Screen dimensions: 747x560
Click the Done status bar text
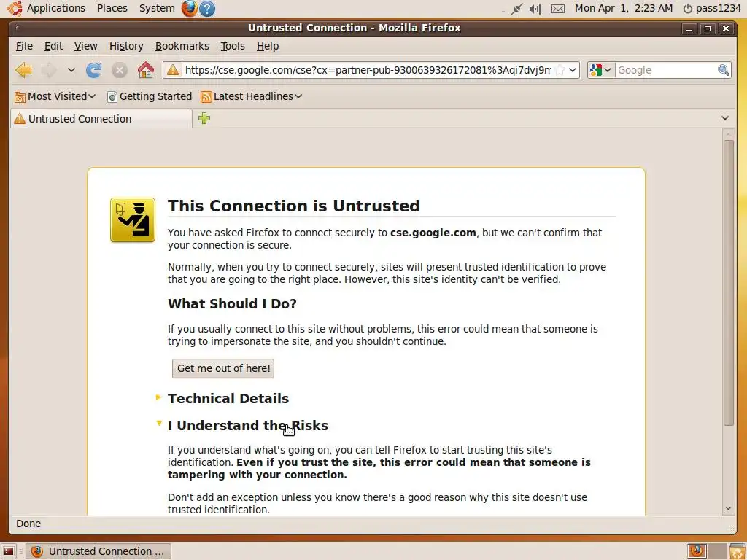(28, 524)
